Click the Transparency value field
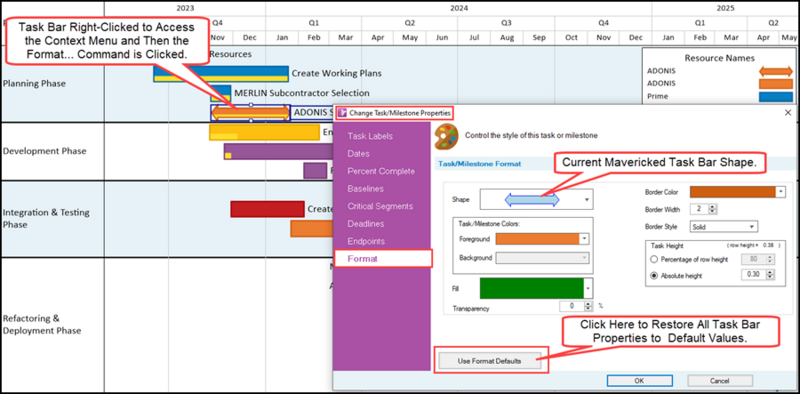The height and width of the screenshot is (394, 800). 571,306
